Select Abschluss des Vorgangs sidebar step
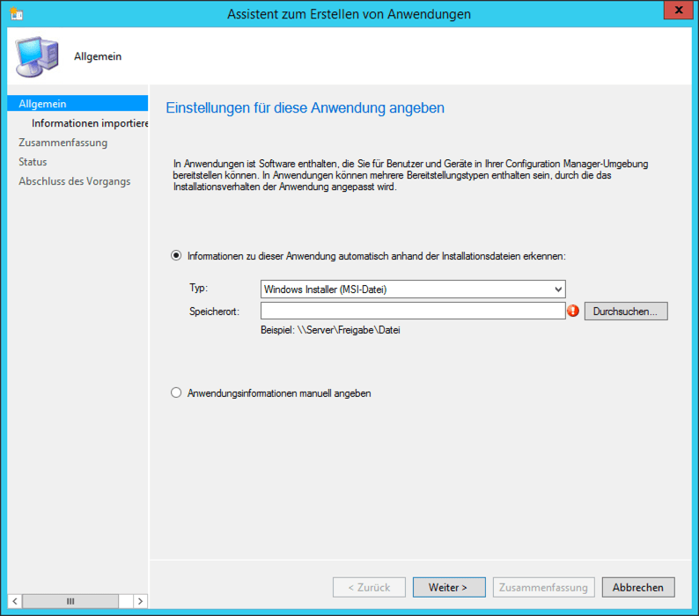Viewport: 699px width, 616px height. tap(75, 181)
